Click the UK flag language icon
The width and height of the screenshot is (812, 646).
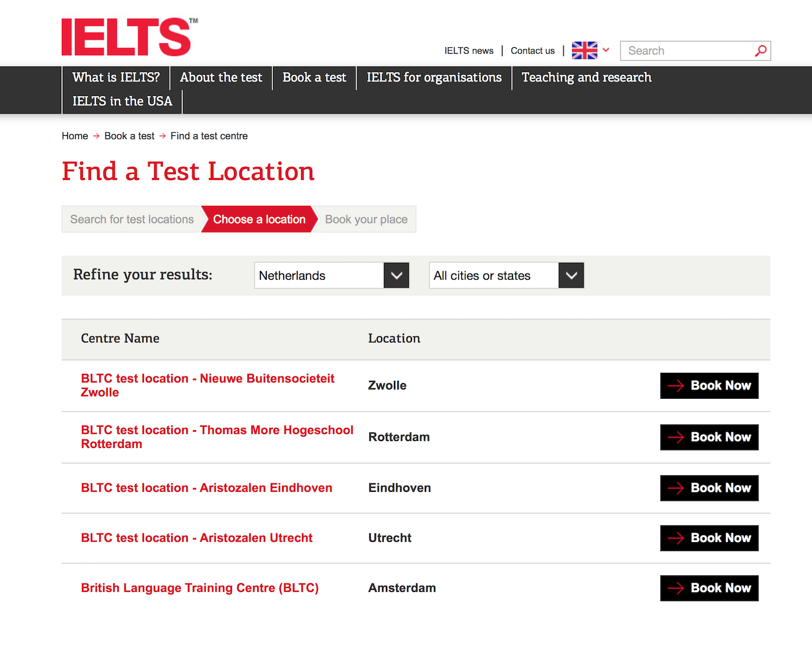coord(585,50)
